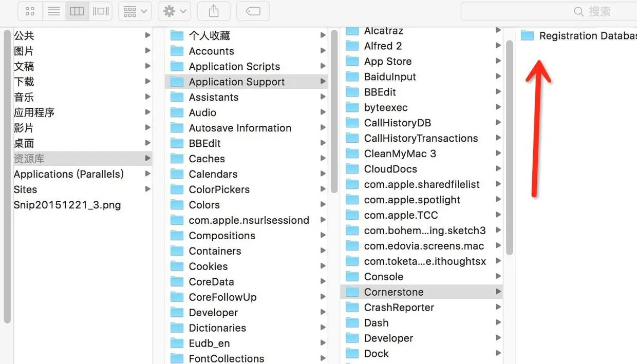Select column view button in toolbar

(x=77, y=11)
